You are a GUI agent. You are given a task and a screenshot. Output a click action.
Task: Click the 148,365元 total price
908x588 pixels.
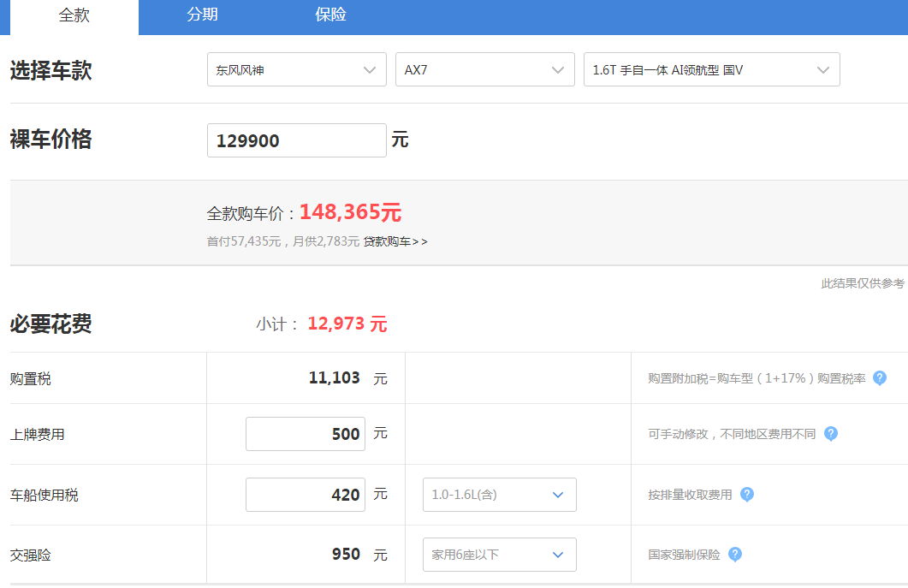(x=350, y=212)
